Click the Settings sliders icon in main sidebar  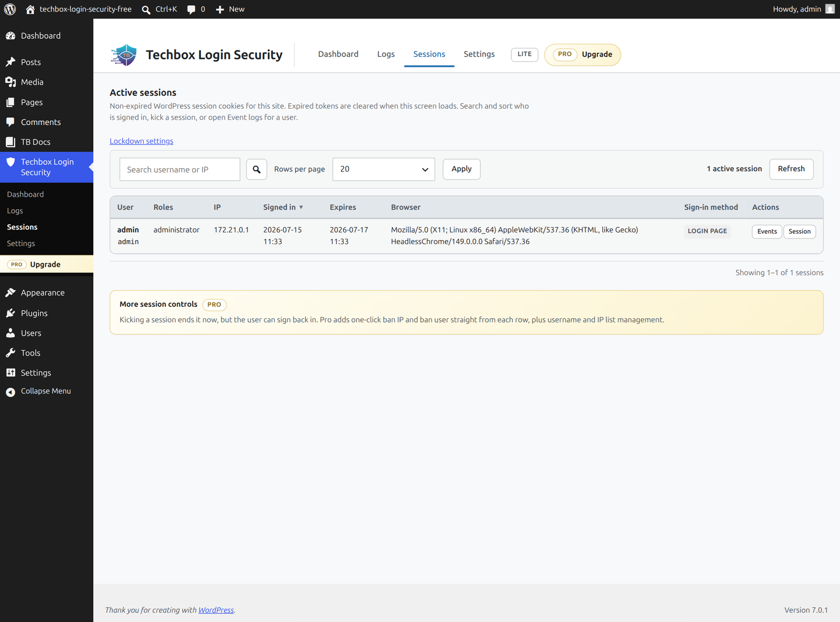pyautogui.click(x=10, y=372)
